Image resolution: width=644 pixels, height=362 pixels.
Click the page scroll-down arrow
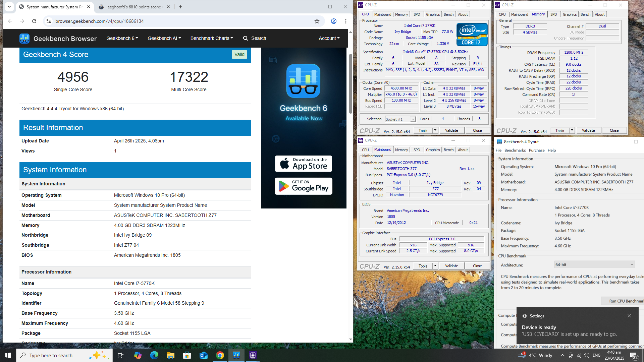351,340
